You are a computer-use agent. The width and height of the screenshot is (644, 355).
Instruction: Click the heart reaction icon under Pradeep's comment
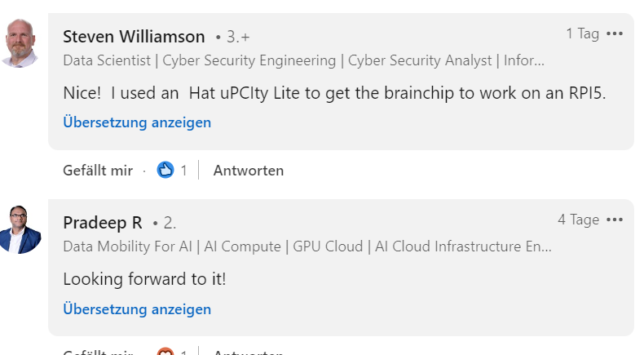point(165,352)
